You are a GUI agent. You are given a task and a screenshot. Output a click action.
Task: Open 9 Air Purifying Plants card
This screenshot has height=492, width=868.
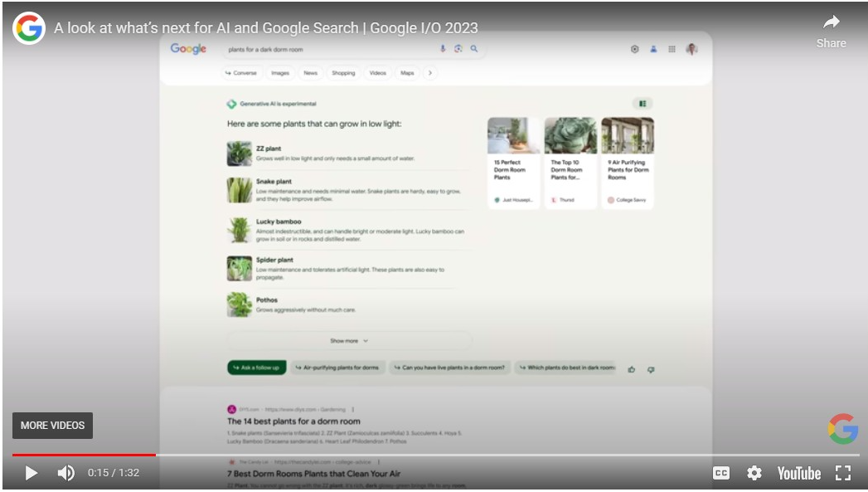click(628, 163)
